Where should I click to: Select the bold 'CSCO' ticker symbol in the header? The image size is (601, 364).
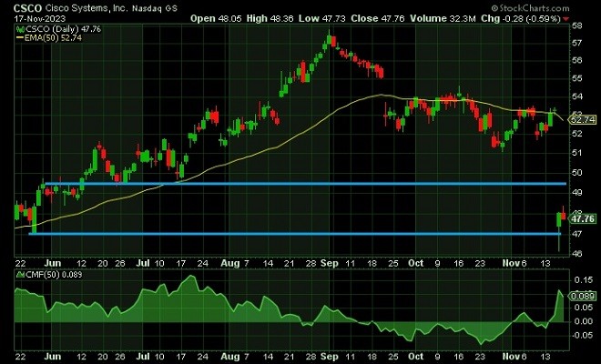(27, 8)
